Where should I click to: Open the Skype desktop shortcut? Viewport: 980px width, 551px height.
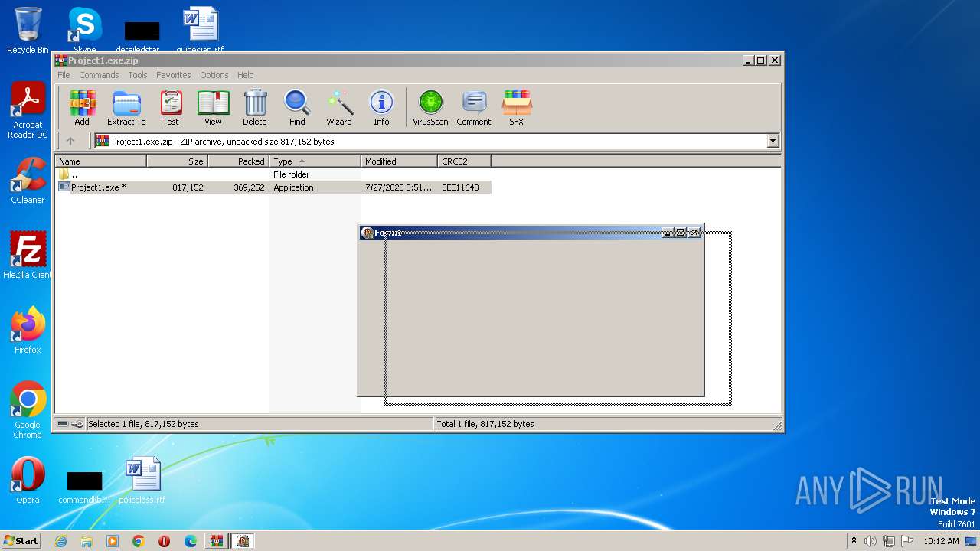pos(84,30)
